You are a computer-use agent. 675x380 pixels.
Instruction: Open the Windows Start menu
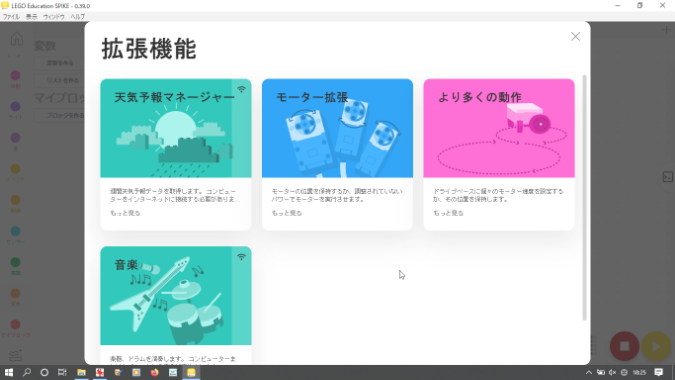tap(9, 372)
